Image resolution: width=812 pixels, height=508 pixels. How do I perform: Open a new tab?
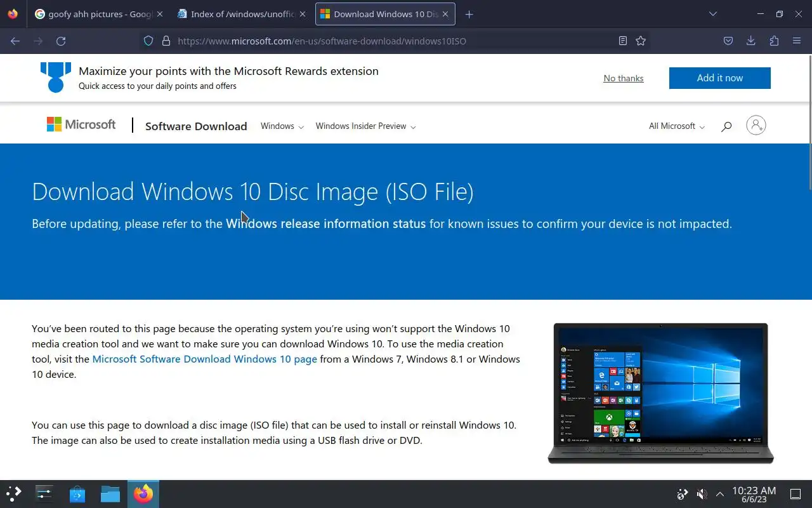(x=469, y=14)
